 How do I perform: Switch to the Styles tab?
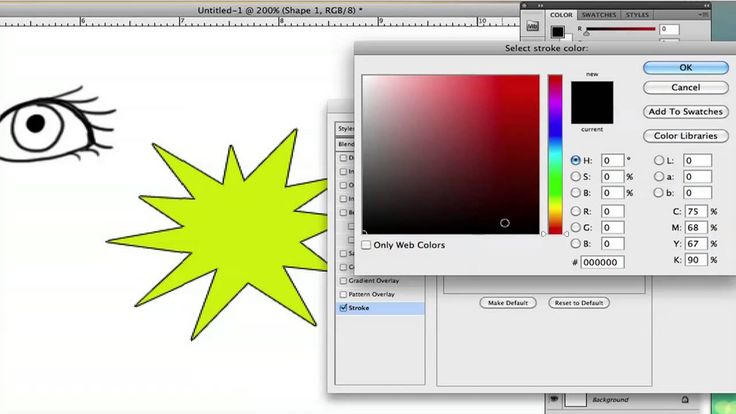coord(637,15)
